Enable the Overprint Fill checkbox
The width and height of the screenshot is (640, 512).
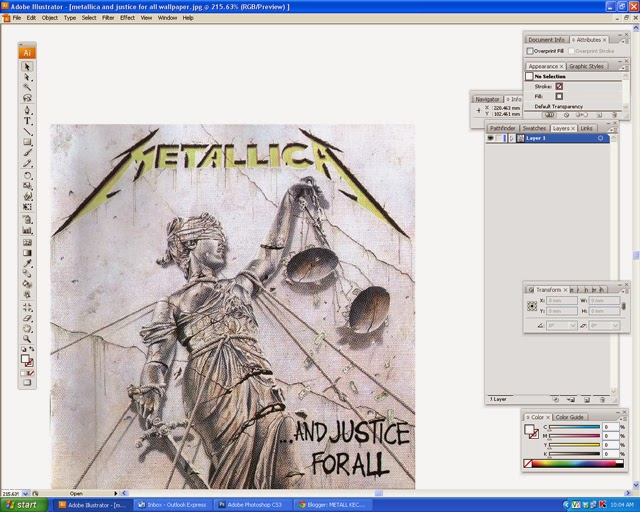pyautogui.click(x=530, y=51)
